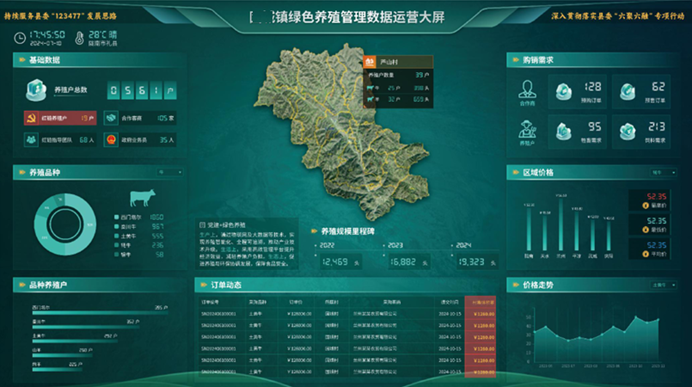The width and height of the screenshot is (692, 387).
Task: Click the national emblem 政府业务员 icon
Action: 111,140
